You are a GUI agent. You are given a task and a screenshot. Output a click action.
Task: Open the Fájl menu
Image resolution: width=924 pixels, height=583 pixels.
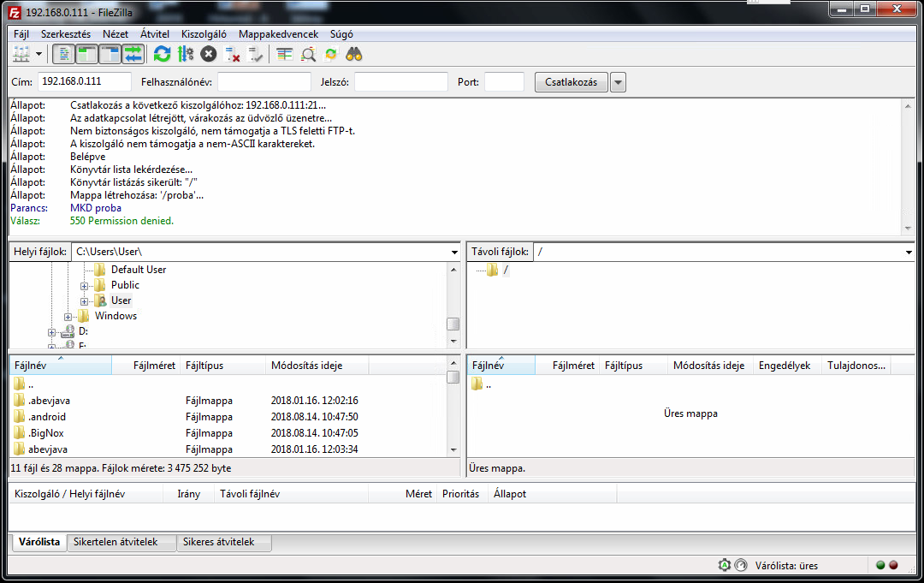(x=21, y=34)
